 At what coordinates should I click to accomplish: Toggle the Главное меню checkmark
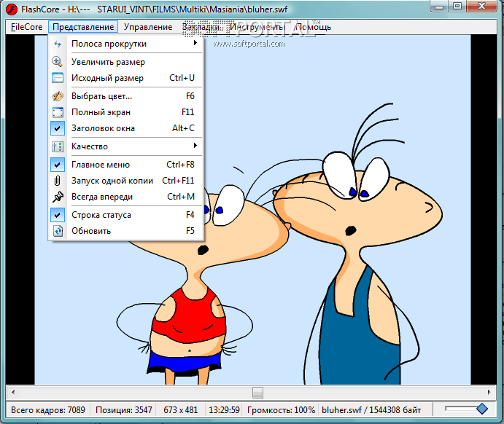pyautogui.click(x=57, y=165)
